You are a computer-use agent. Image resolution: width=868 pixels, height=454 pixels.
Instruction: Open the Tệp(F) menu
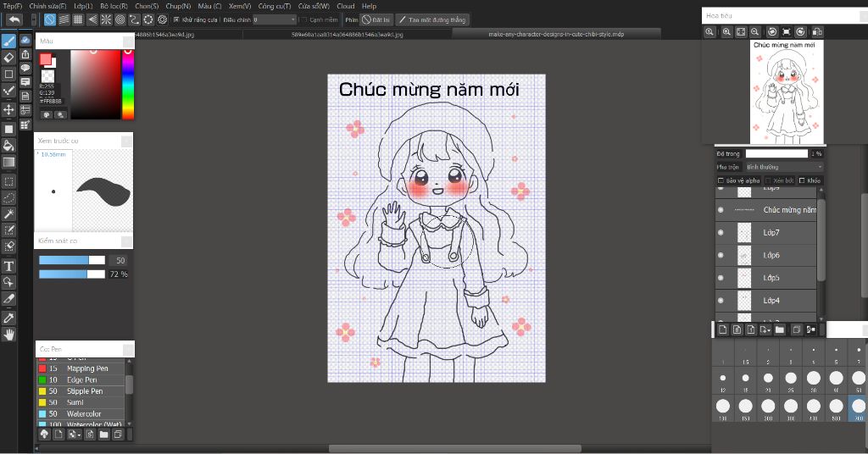click(x=13, y=6)
